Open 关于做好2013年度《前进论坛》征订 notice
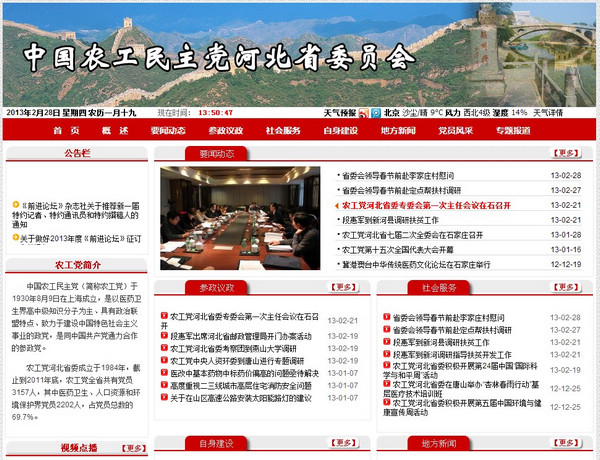Screen dimensions: 600x460 [x=79, y=238]
